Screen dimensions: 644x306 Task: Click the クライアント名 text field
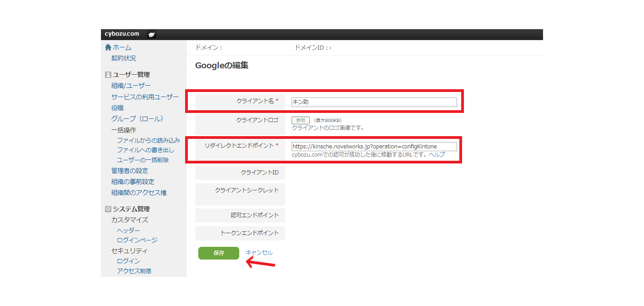374,102
